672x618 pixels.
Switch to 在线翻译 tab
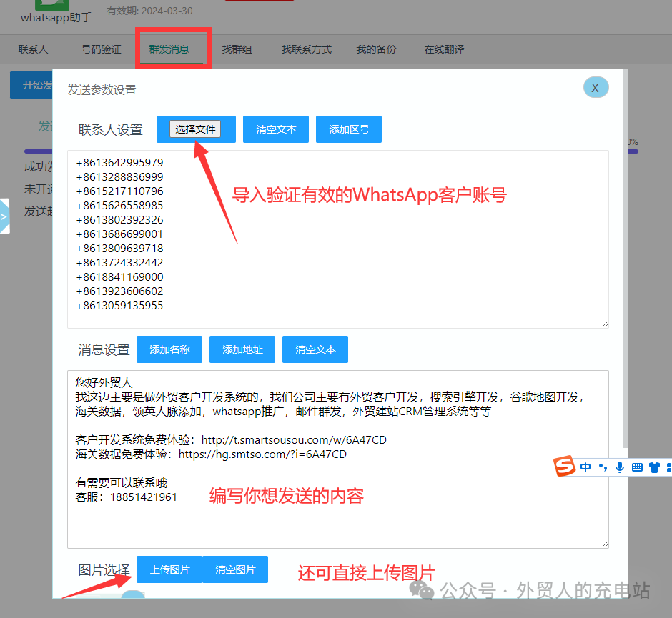(x=445, y=50)
